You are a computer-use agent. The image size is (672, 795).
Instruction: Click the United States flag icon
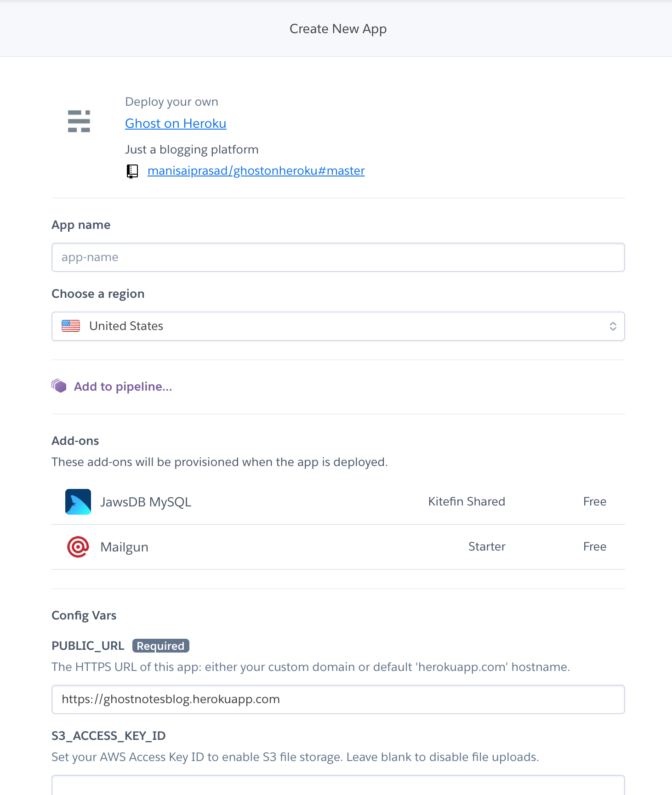[x=71, y=326]
